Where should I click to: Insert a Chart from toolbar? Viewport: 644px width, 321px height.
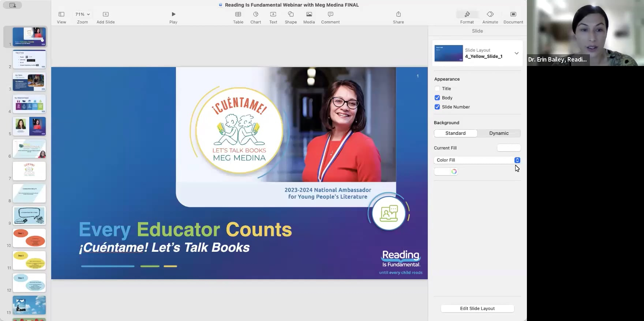coord(256,14)
